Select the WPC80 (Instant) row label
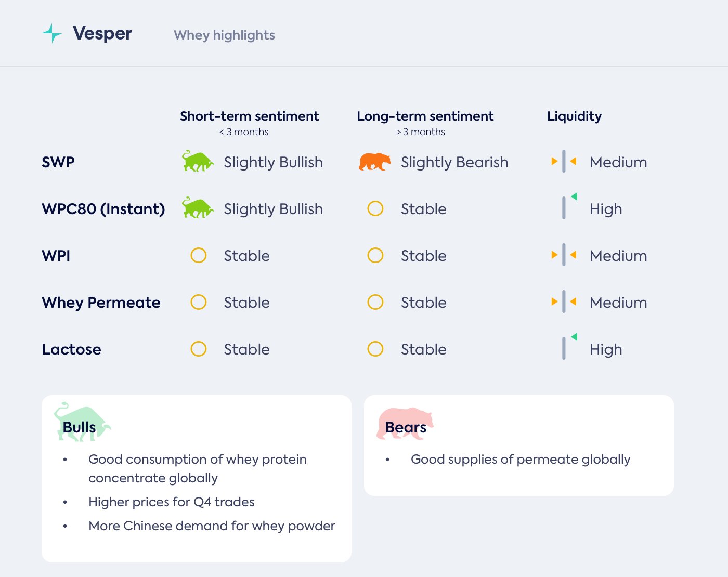The image size is (728, 577). click(103, 209)
